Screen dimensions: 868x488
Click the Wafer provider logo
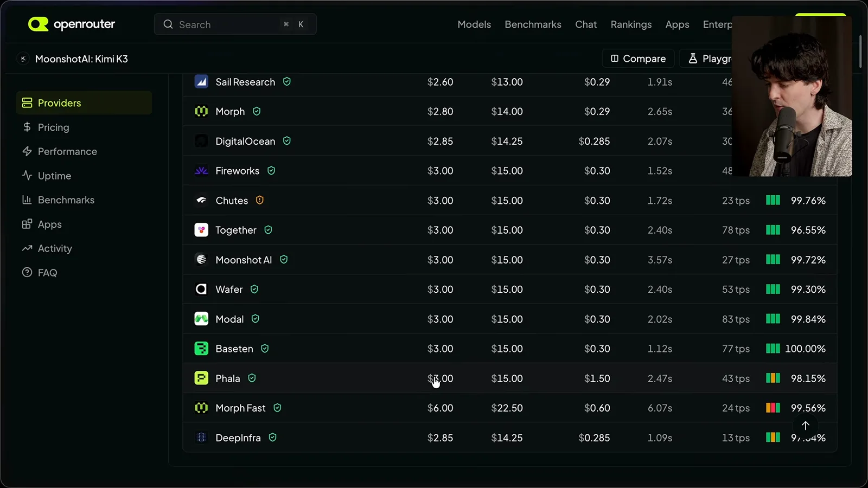coord(201,289)
